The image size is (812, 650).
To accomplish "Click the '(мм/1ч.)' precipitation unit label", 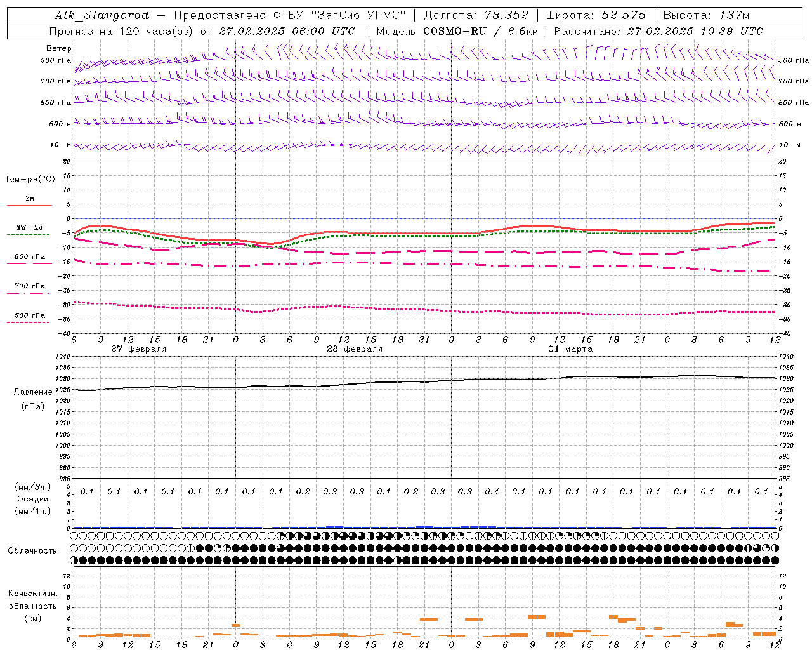I will [33, 511].
